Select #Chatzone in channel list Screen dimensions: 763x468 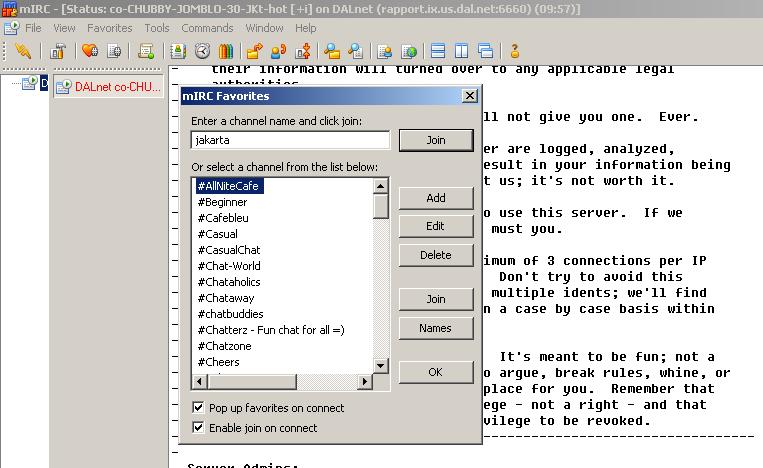point(224,346)
